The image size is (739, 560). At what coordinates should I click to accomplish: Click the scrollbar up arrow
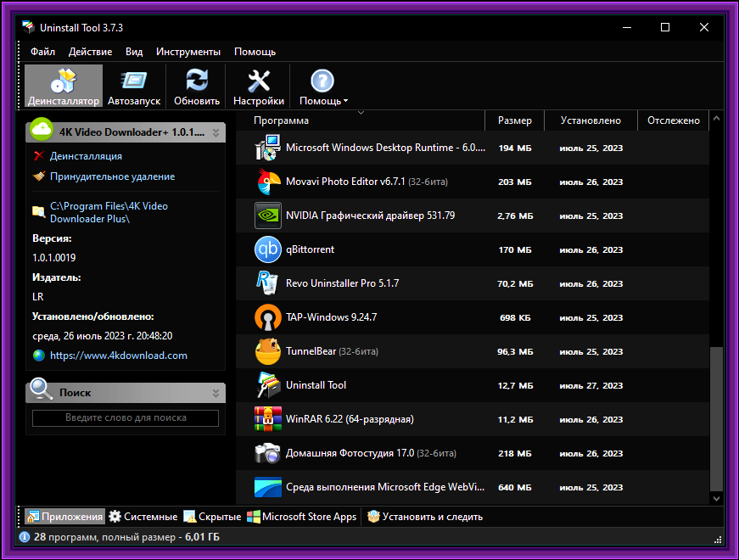tap(716, 118)
